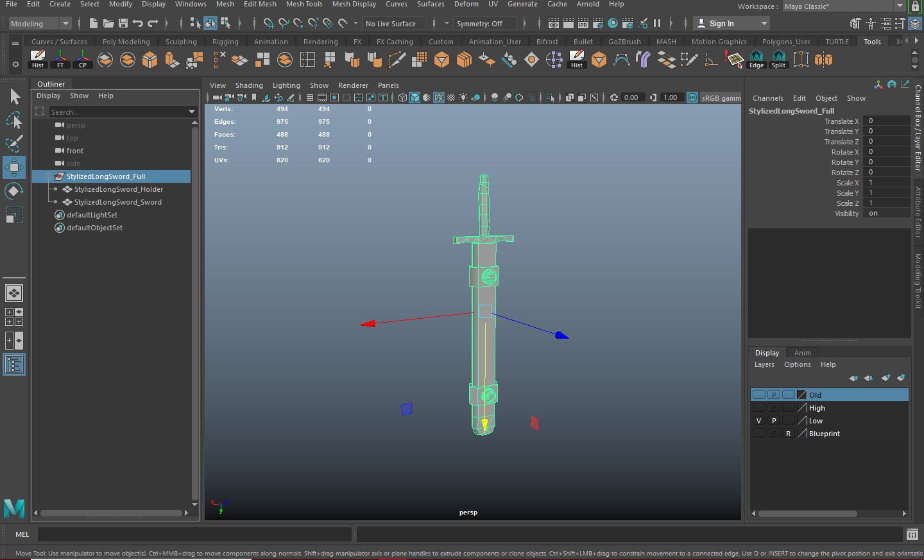This screenshot has height=560, width=924.
Task: Collapse the StylizedLongSword_Full tree node
Action: 48,176
